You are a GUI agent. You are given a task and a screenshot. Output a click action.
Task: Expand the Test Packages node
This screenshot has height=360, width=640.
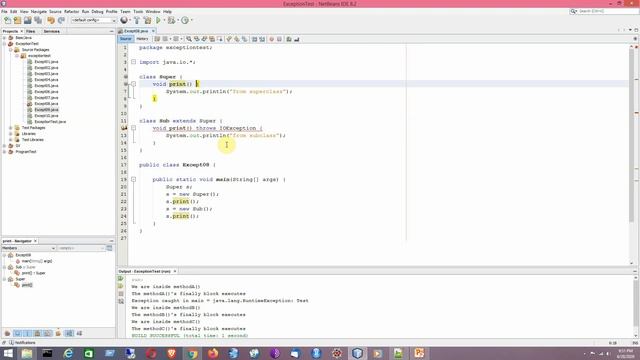point(11,128)
